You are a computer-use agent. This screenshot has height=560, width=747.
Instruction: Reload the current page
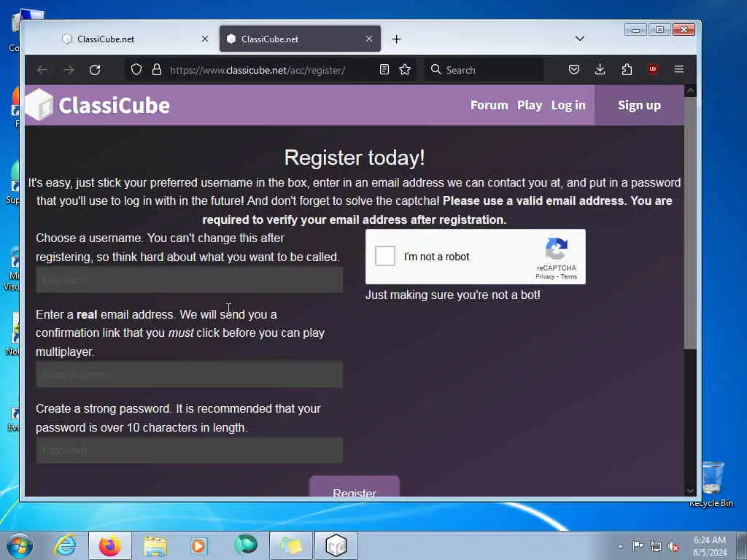[x=95, y=70]
